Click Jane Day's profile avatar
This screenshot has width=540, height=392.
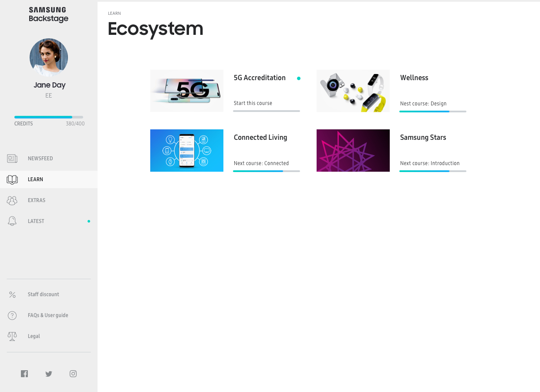tap(49, 57)
